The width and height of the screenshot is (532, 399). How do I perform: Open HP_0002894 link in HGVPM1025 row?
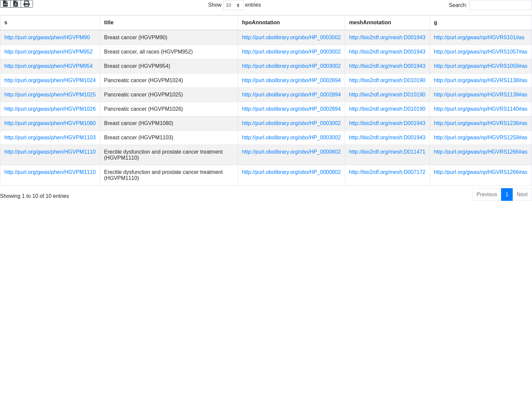coord(291,95)
